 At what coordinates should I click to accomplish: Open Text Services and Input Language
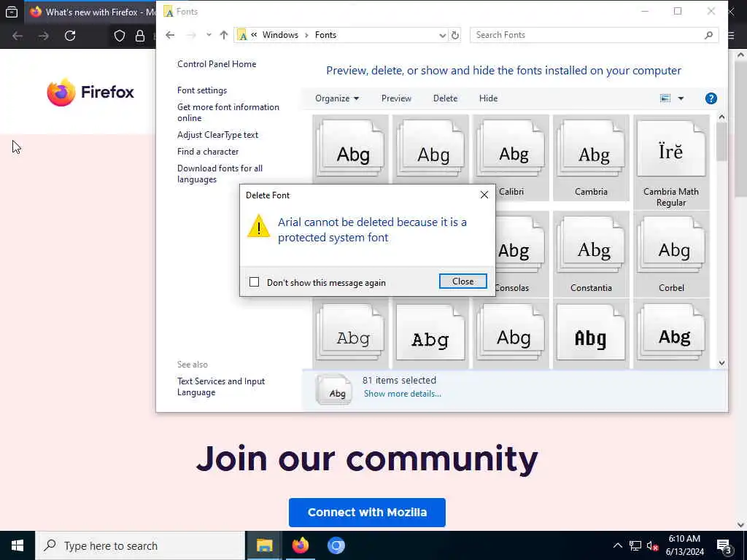tap(221, 386)
